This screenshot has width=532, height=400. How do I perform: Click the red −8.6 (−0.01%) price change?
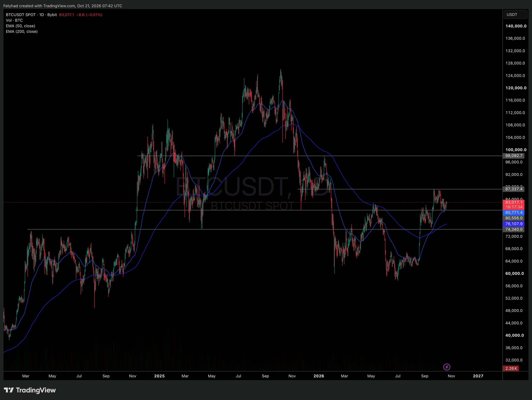coord(89,15)
